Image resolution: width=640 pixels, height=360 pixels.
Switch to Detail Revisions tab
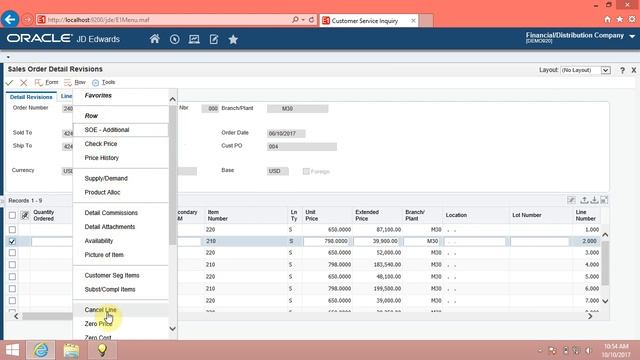click(31, 97)
